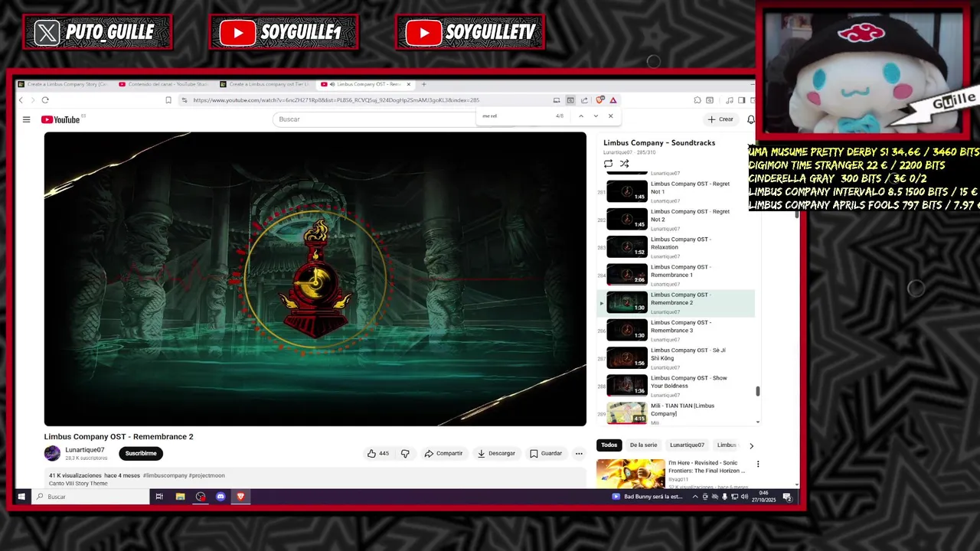Select the 'De la serie' filter chip
980x551 pixels.
(x=643, y=445)
